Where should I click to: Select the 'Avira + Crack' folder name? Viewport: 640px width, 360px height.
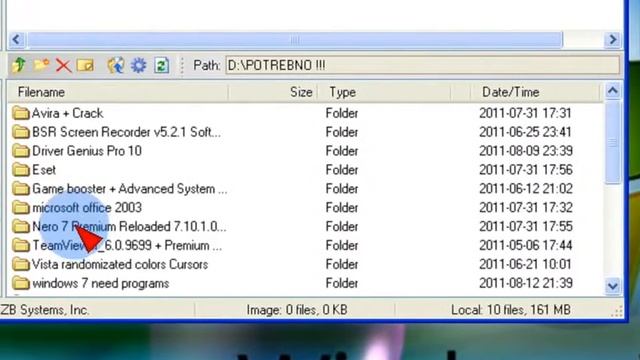[67, 113]
